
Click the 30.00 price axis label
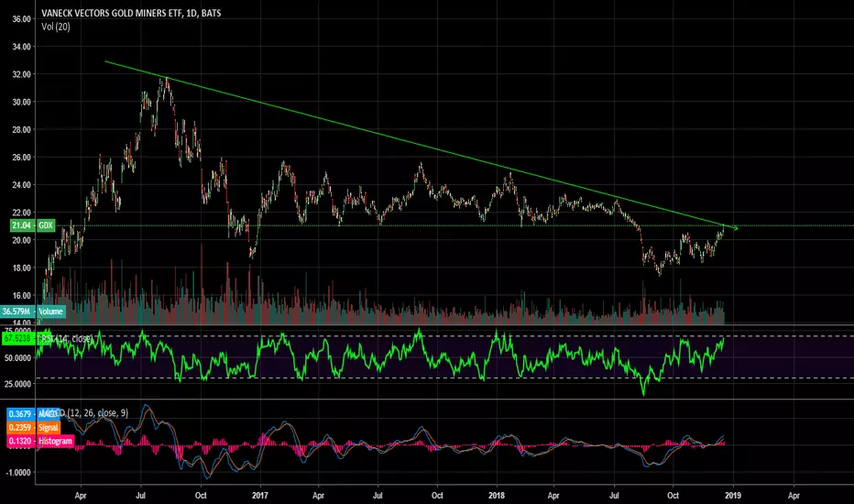click(21, 102)
